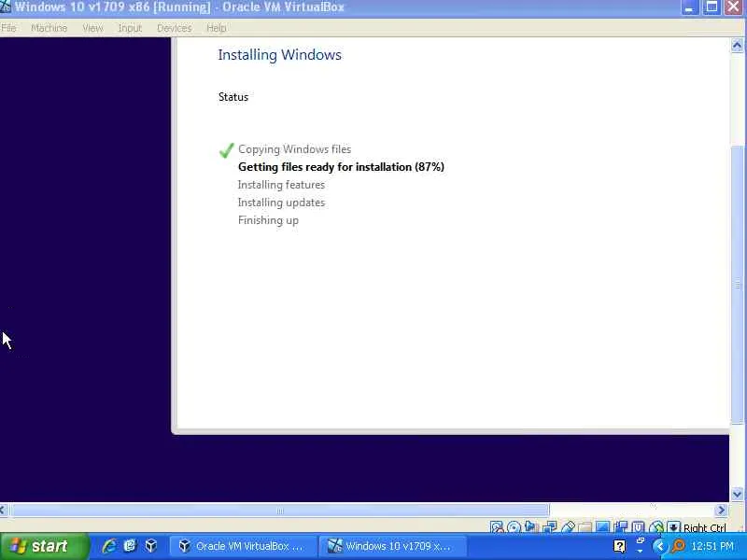The width and height of the screenshot is (747, 560).
Task: Maximize the VirtualBox VM window
Action: click(712, 7)
